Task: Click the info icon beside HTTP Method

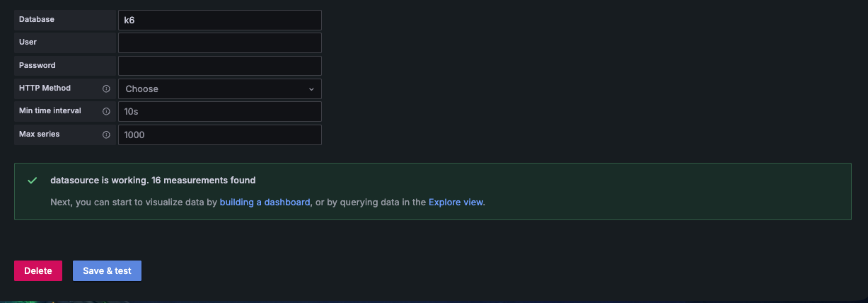Action: click(106, 88)
